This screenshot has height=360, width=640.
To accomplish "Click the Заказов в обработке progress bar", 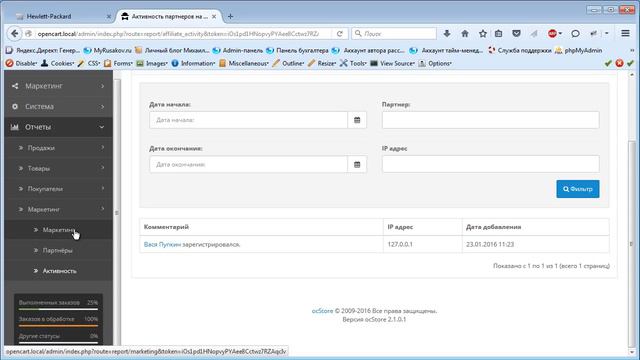I will tap(58, 325).
